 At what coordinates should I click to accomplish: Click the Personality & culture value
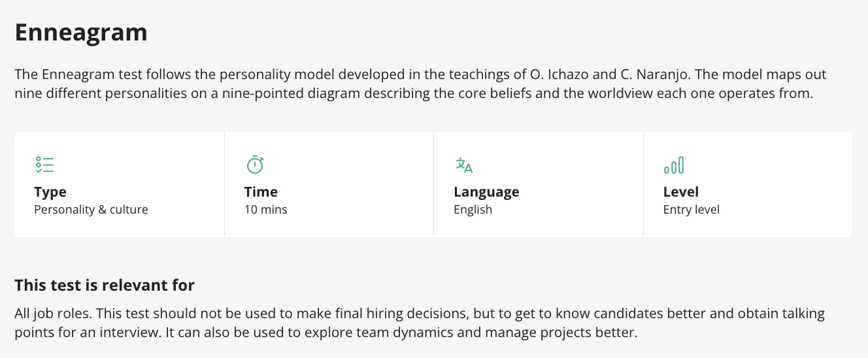(91, 210)
